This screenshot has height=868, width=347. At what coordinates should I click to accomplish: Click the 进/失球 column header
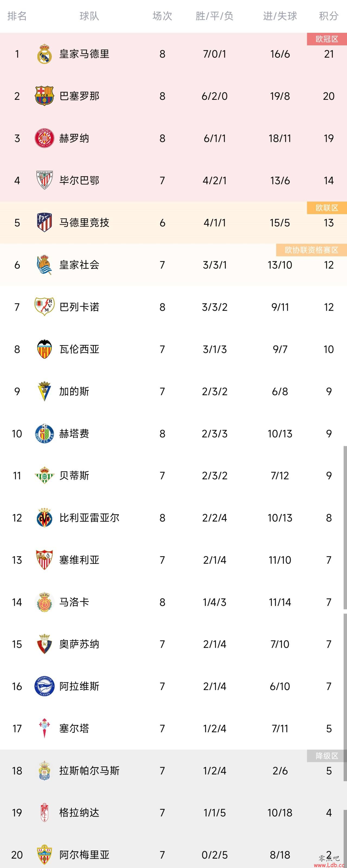pyautogui.click(x=280, y=16)
